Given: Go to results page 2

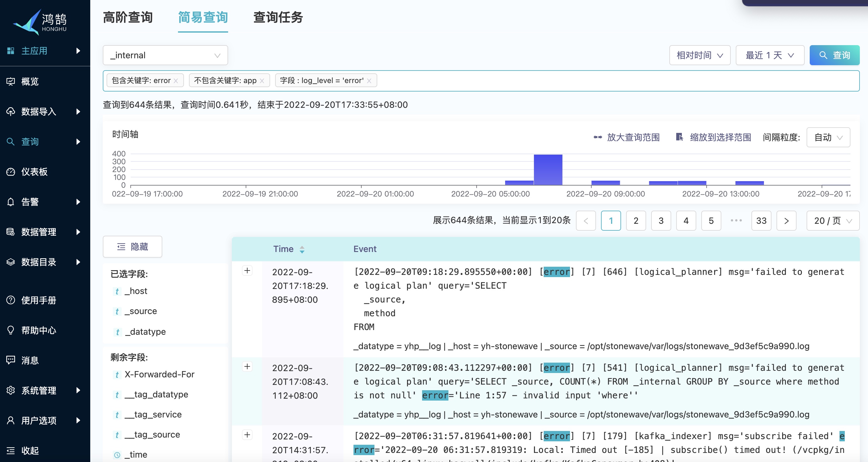Looking at the screenshot, I should pyautogui.click(x=636, y=221).
